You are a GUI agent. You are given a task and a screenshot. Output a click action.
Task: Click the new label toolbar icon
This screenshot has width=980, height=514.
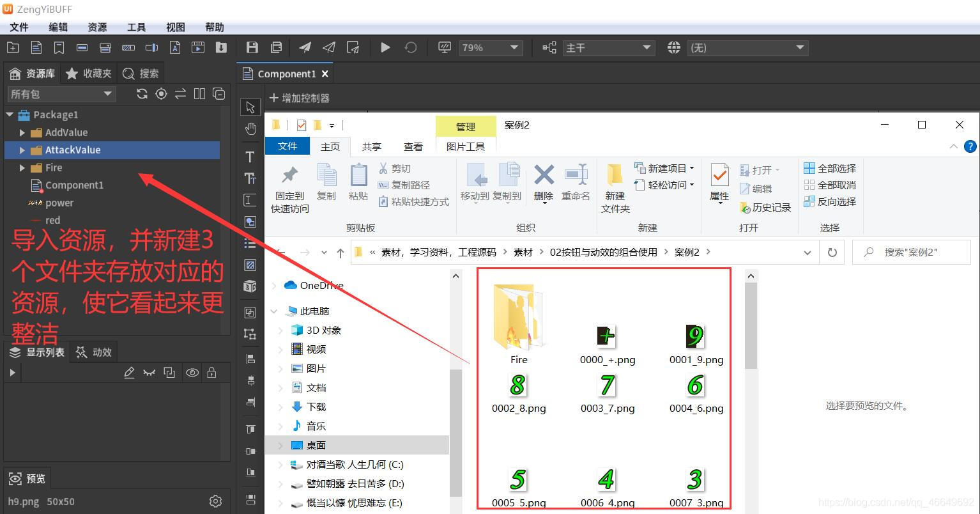[x=59, y=47]
